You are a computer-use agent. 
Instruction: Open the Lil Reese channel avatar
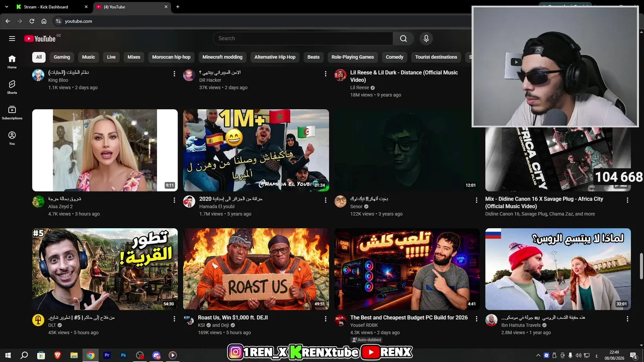(x=341, y=75)
